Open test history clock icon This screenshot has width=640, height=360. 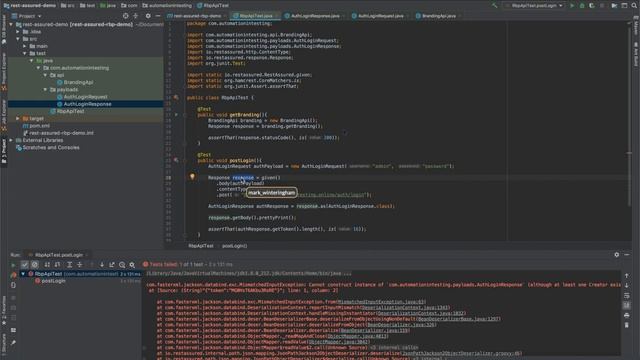[x=122, y=265]
